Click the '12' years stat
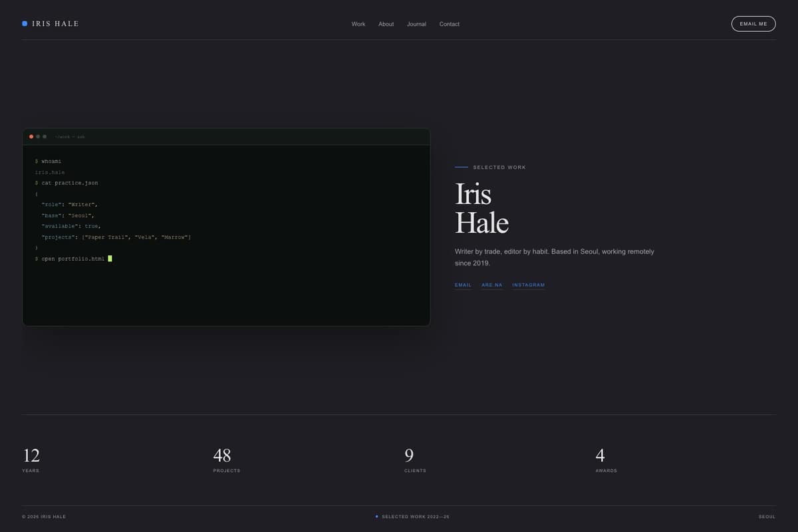Image resolution: width=798 pixels, height=532 pixels. 31,456
